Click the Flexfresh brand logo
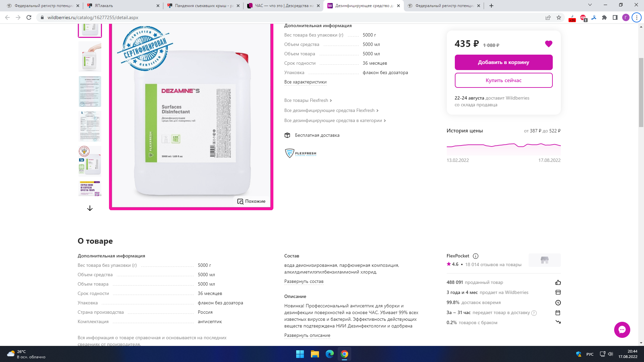The height and width of the screenshot is (362, 644). coord(301,153)
